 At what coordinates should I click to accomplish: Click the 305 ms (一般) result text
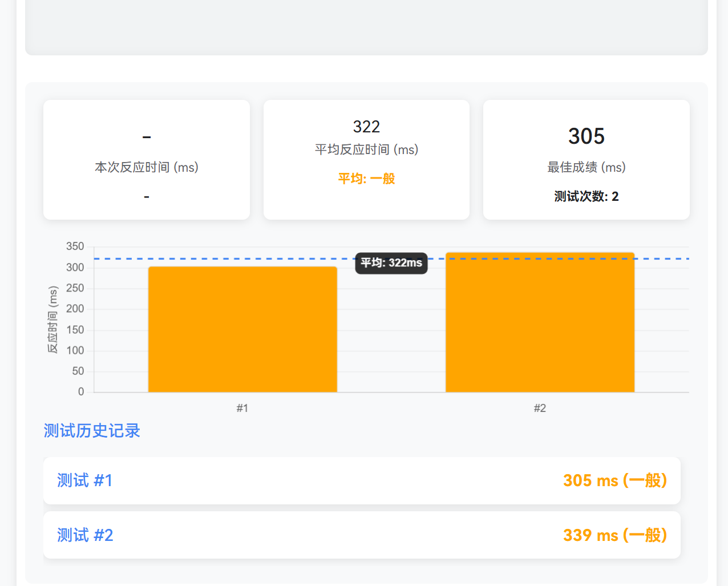coord(614,480)
